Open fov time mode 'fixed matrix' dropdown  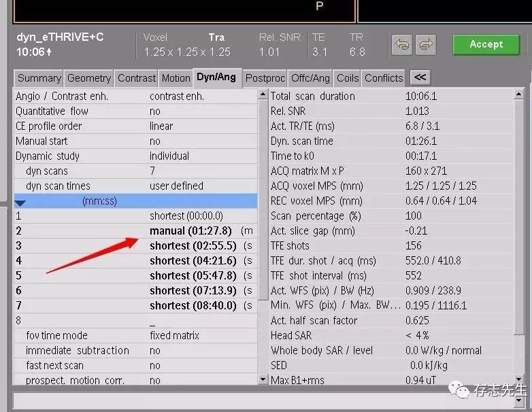(174, 335)
